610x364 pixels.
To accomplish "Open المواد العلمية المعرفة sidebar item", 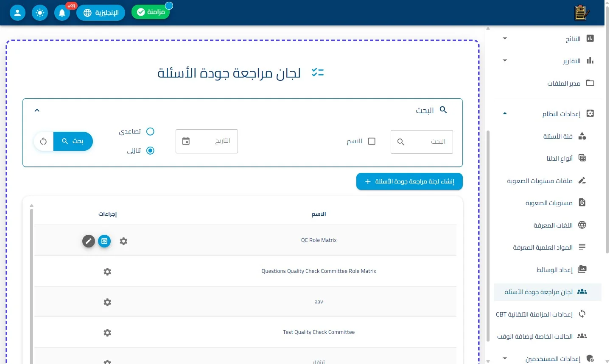I will click(548, 247).
